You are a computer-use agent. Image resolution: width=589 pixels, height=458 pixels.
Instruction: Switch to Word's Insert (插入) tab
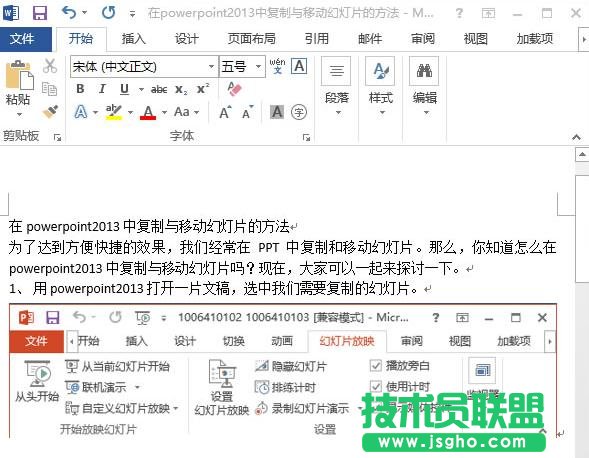click(133, 39)
